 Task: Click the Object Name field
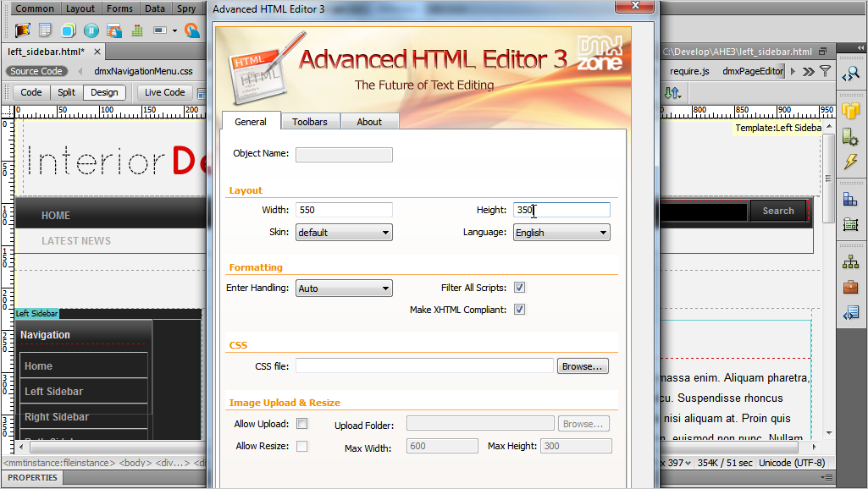[344, 155]
